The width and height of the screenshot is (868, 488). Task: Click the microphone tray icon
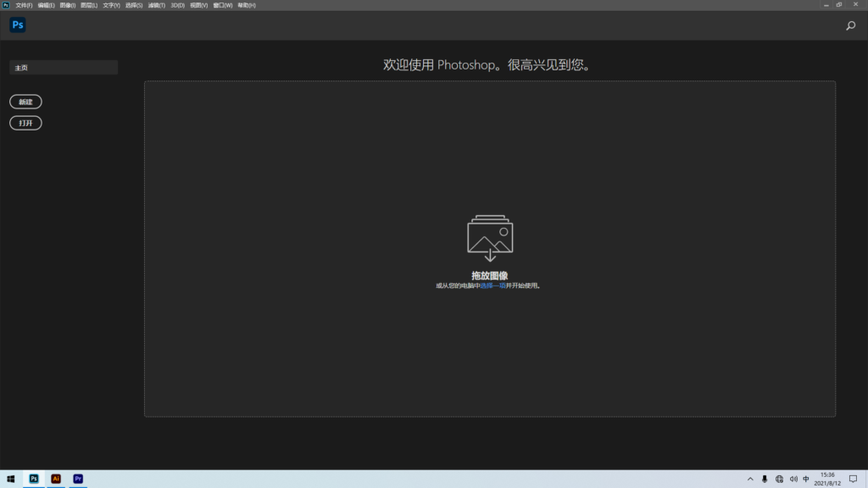coord(765,480)
